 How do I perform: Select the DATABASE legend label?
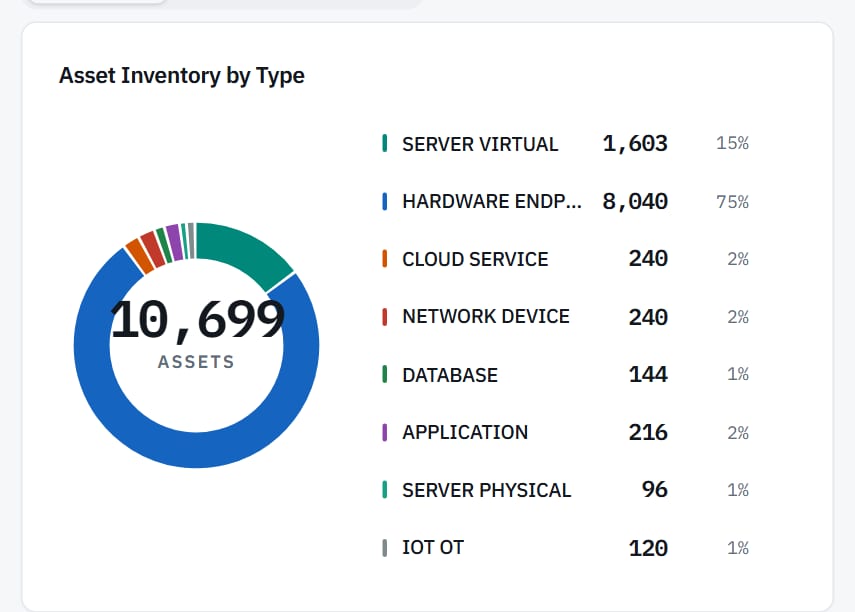(450, 375)
